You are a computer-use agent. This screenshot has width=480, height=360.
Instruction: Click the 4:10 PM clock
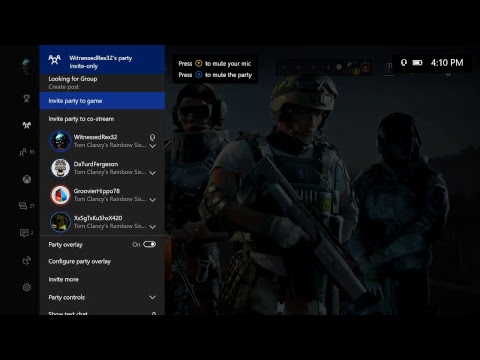pyautogui.click(x=447, y=63)
